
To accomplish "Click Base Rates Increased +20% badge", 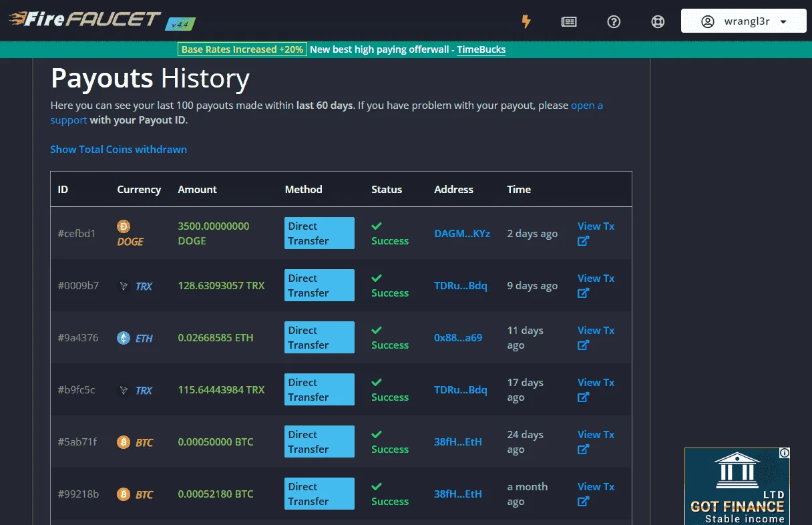I will click(242, 49).
